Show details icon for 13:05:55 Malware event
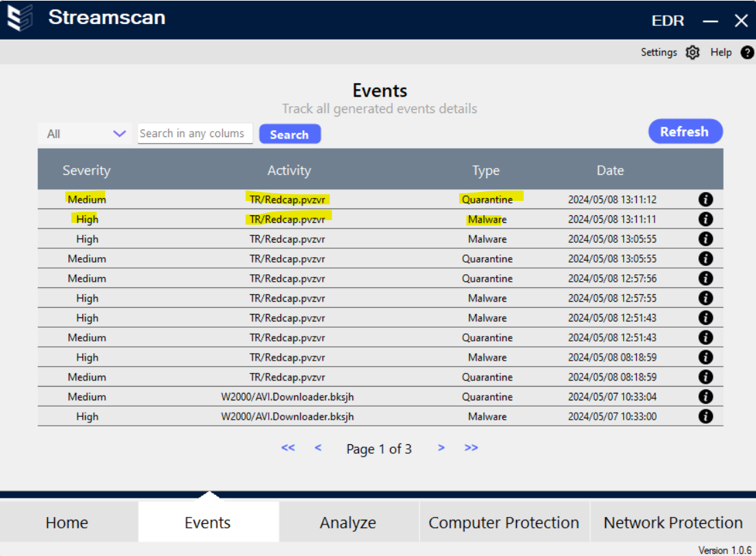 point(705,239)
